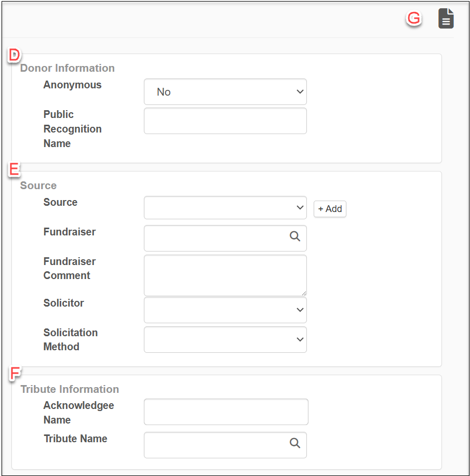Image resolution: width=470 pixels, height=476 pixels.
Task: Open the Solicitor dropdown
Action: [x=225, y=310]
